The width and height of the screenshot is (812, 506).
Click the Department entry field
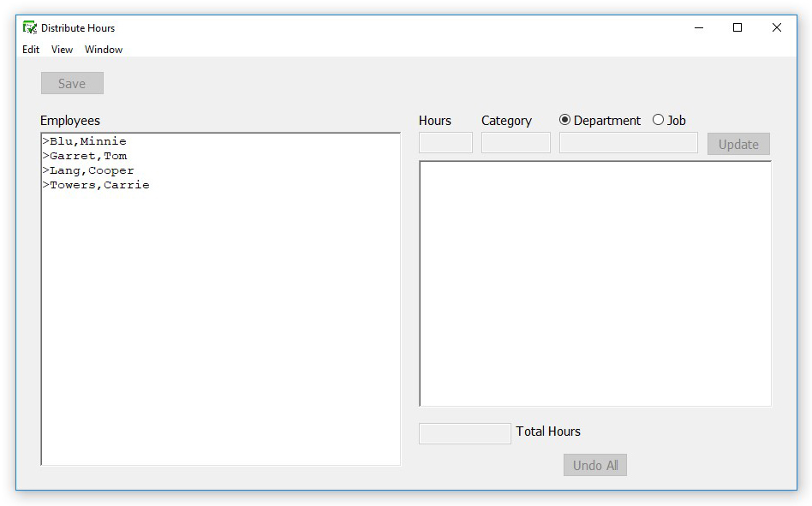[628, 143]
